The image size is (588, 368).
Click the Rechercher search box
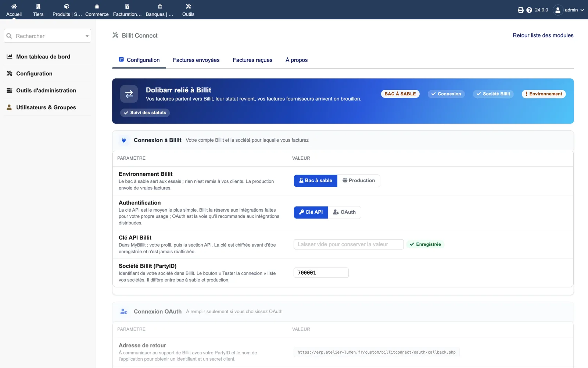point(47,36)
